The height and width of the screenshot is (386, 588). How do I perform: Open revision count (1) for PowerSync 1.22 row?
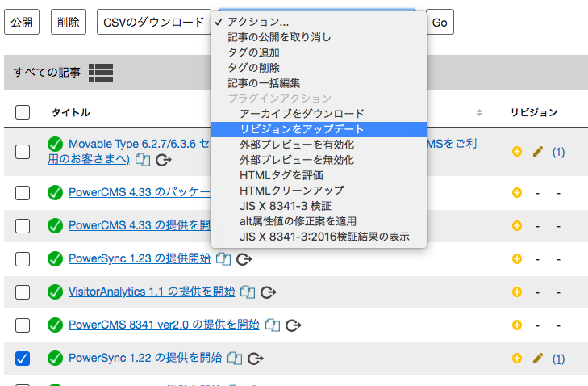(x=558, y=359)
